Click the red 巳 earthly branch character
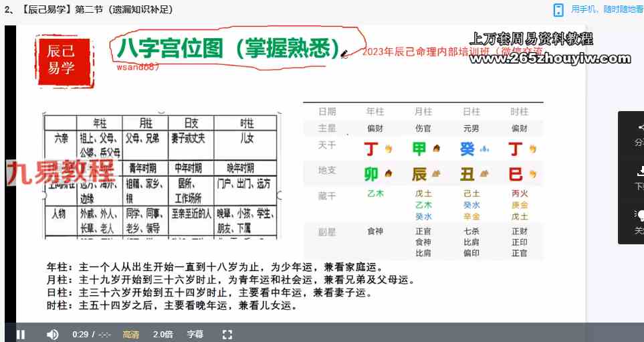The height and width of the screenshot is (342, 644). pyautogui.click(x=516, y=174)
